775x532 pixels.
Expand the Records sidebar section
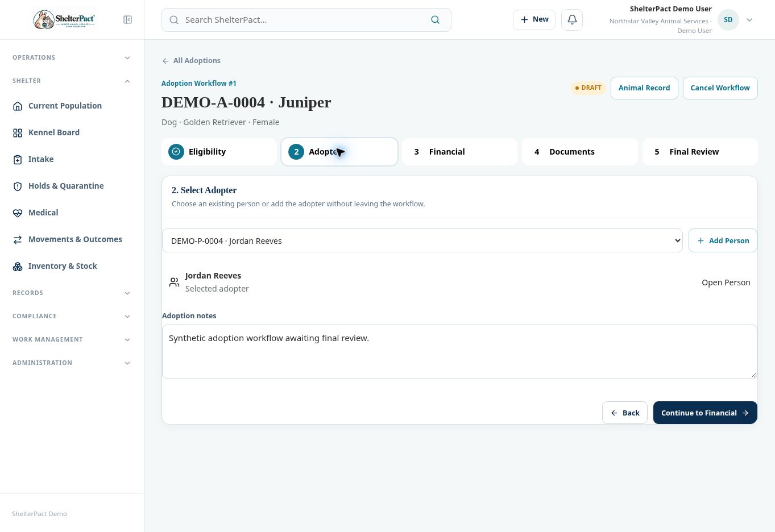[x=72, y=293]
